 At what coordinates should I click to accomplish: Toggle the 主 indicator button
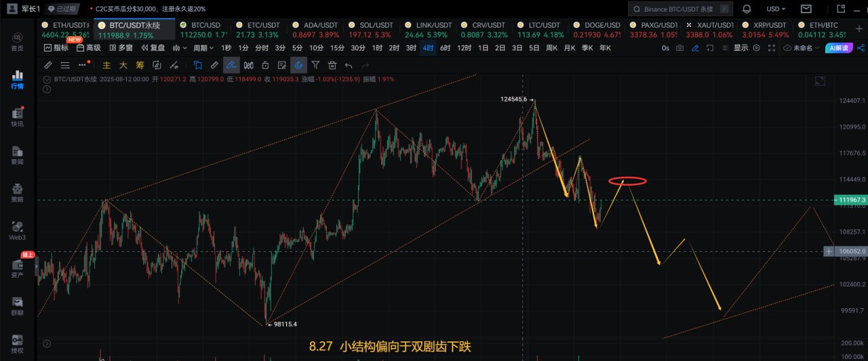(106, 65)
